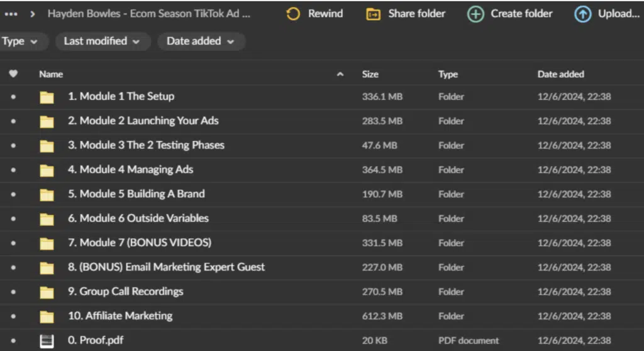The image size is (644, 351).
Task: Click the Name column sort arrow
Action: coord(340,74)
